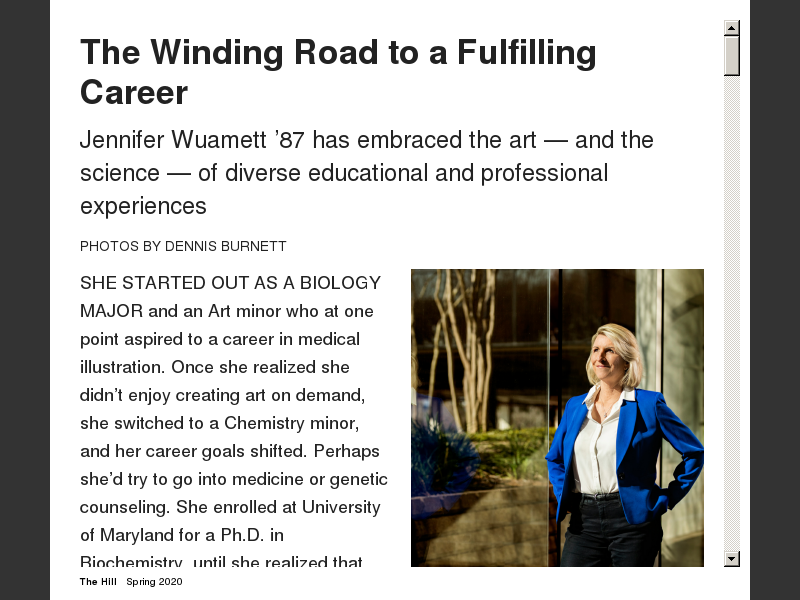The image size is (800, 600).
Task: Click the scroll down arrow button
Action: (x=732, y=559)
